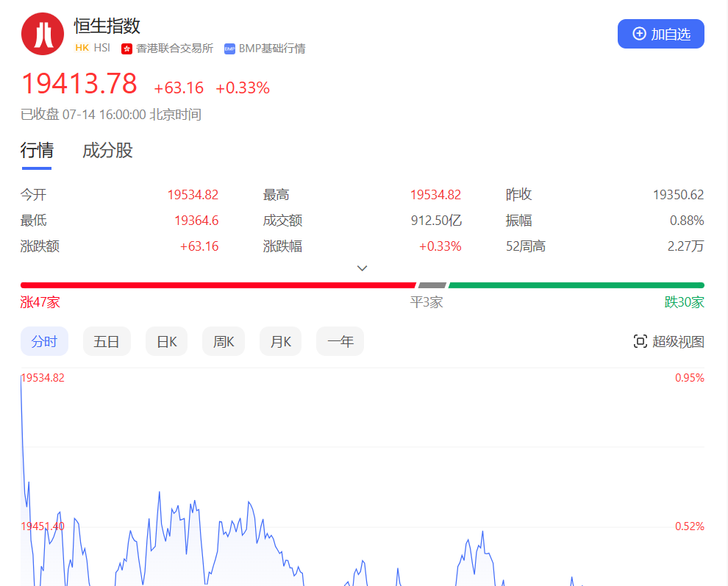Expand more quote details chevron

pyautogui.click(x=362, y=268)
